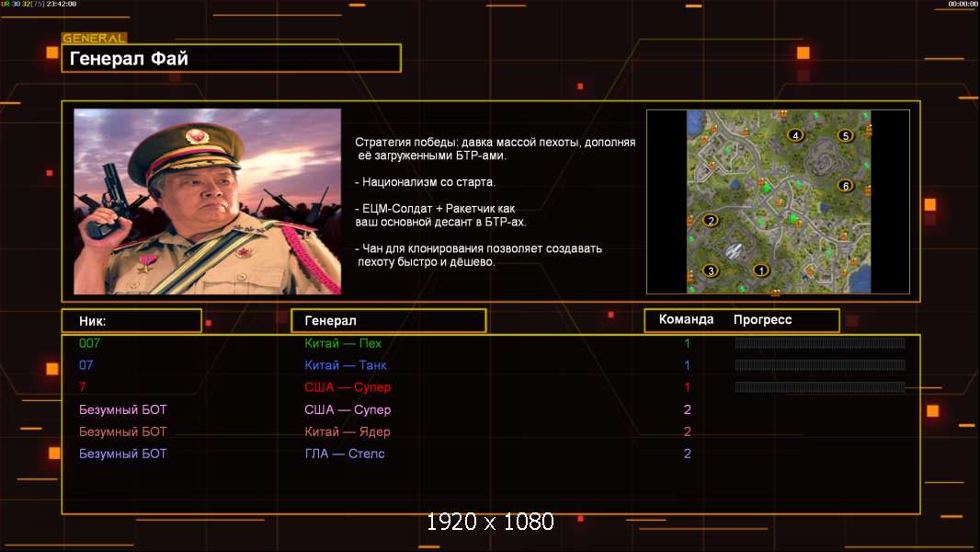Click the 'Ник:' column header
Image resolution: width=980 pixels, height=552 pixels.
[x=131, y=321]
